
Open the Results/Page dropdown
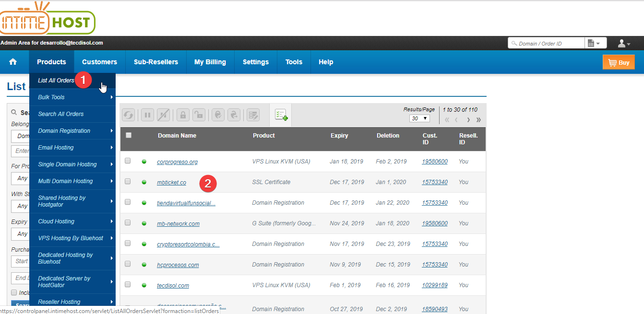419,118
